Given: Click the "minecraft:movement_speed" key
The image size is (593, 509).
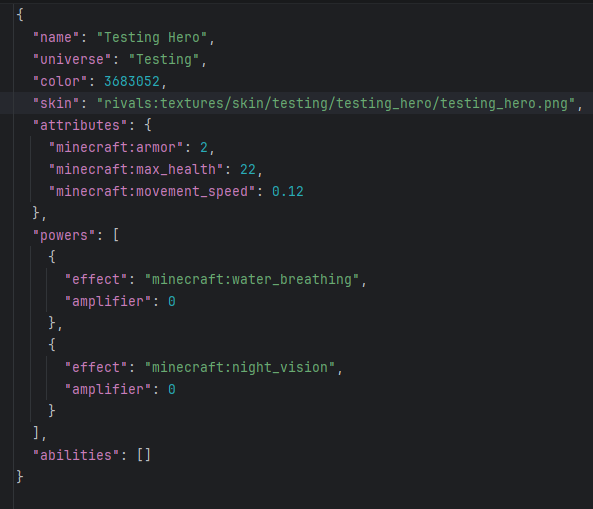Looking at the screenshot, I should pos(152,191).
